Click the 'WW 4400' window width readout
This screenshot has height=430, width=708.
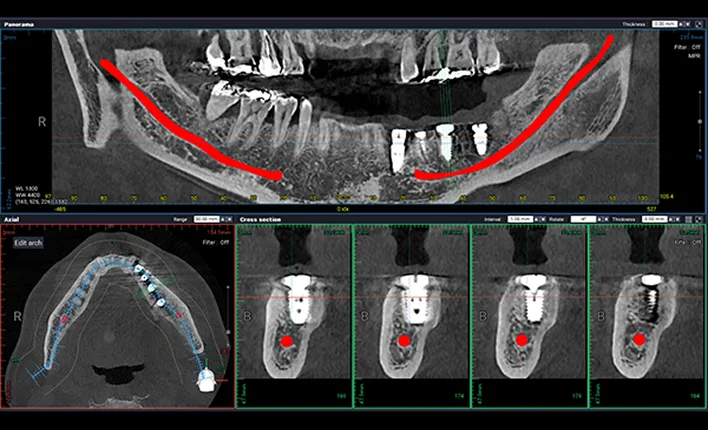(x=27, y=195)
